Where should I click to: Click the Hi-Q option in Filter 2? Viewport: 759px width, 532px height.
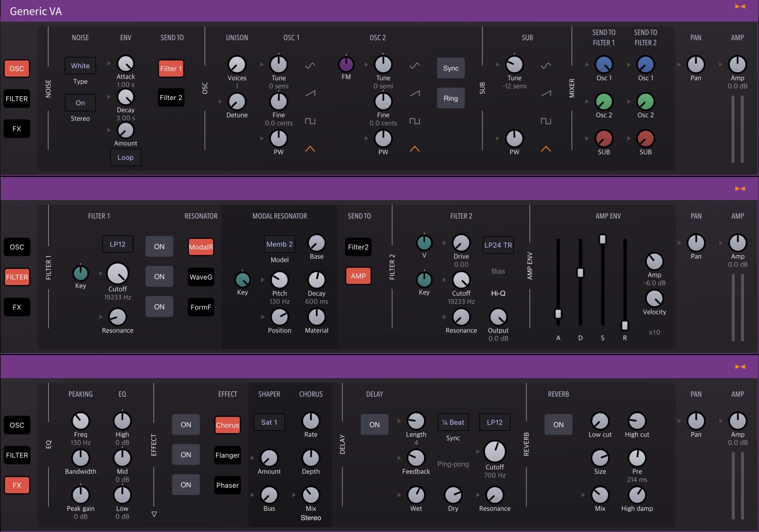click(x=498, y=293)
